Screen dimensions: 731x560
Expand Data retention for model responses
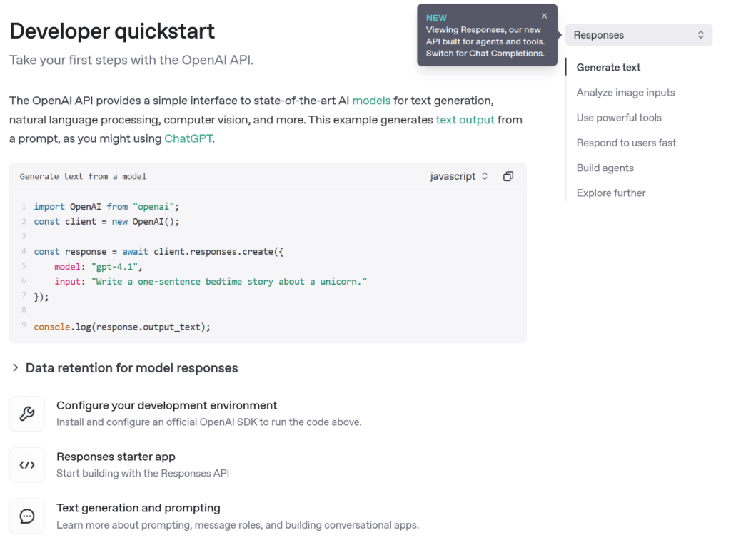coord(124,368)
